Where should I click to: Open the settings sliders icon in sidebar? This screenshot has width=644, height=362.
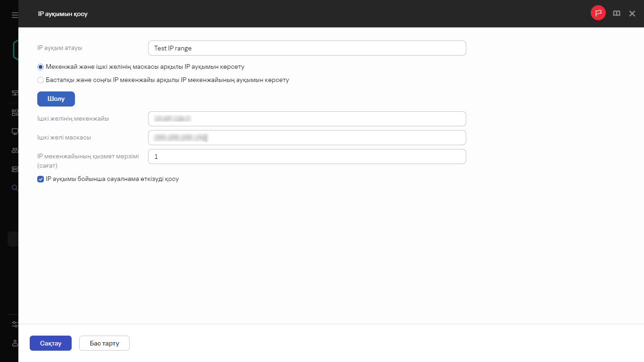pyautogui.click(x=15, y=324)
